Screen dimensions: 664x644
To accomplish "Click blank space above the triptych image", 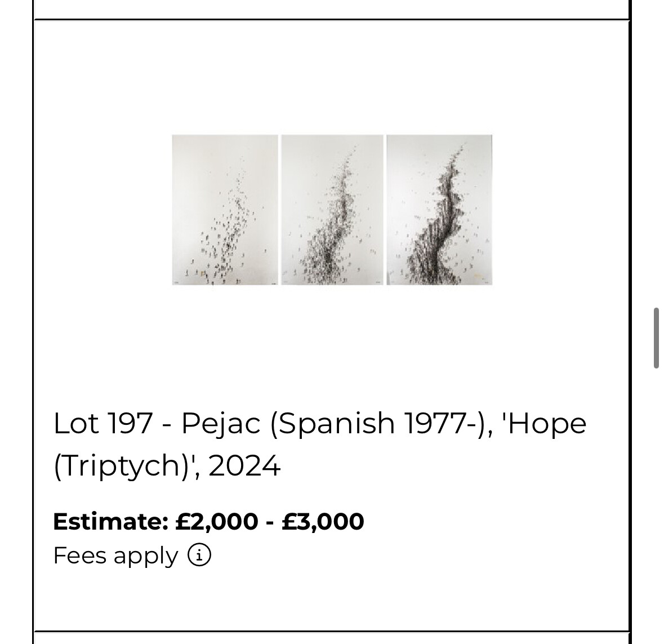I will point(332,79).
